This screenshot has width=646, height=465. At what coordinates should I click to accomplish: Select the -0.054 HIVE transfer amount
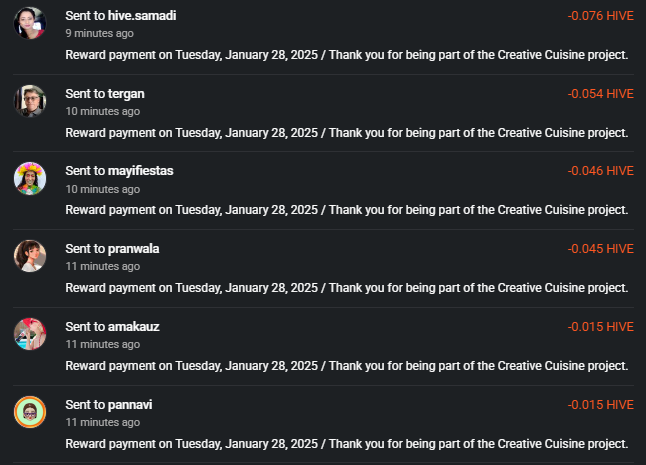coord(600,94)
